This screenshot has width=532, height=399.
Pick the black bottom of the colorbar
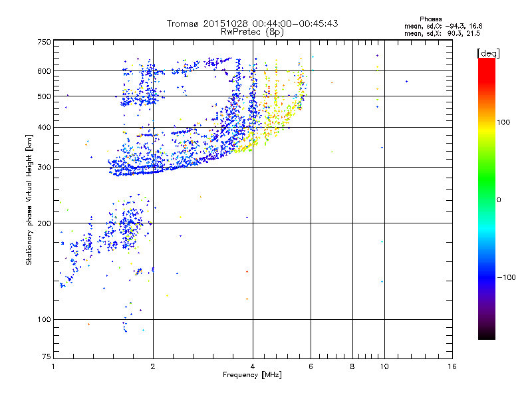[x=487, y=336]
